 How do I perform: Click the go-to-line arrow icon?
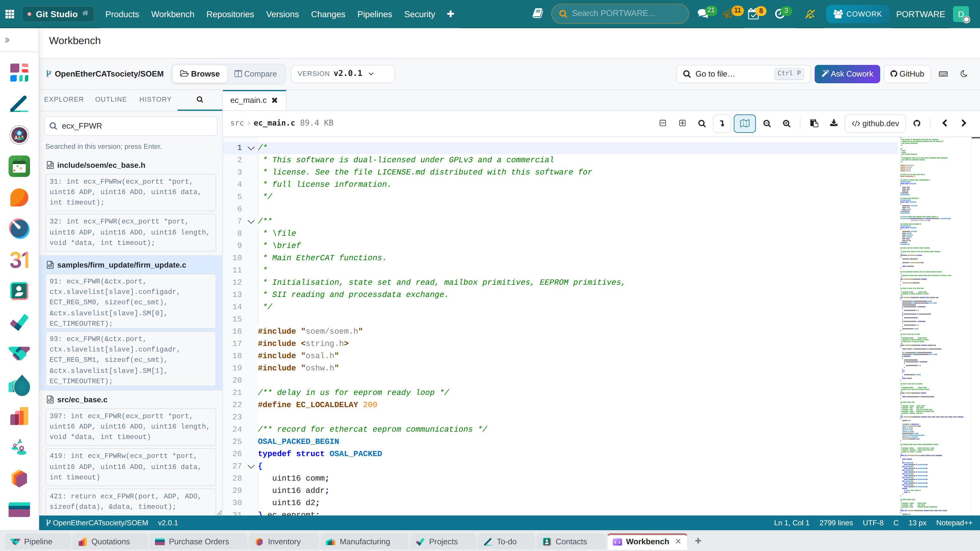tap(722, 124)
